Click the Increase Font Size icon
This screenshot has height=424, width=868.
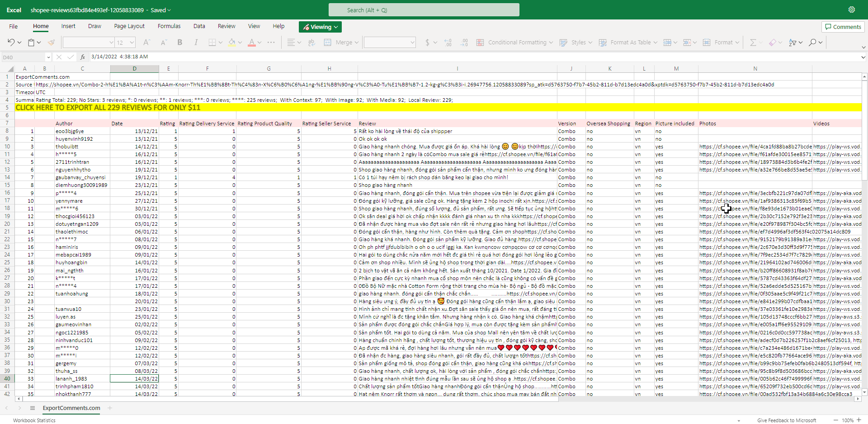[146, 42]
